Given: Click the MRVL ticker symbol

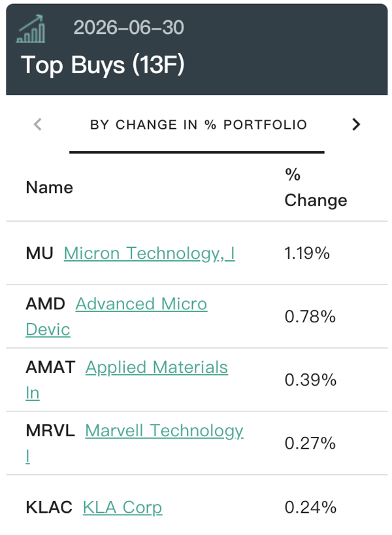Looking at the screenshot, I should (50, 430).
